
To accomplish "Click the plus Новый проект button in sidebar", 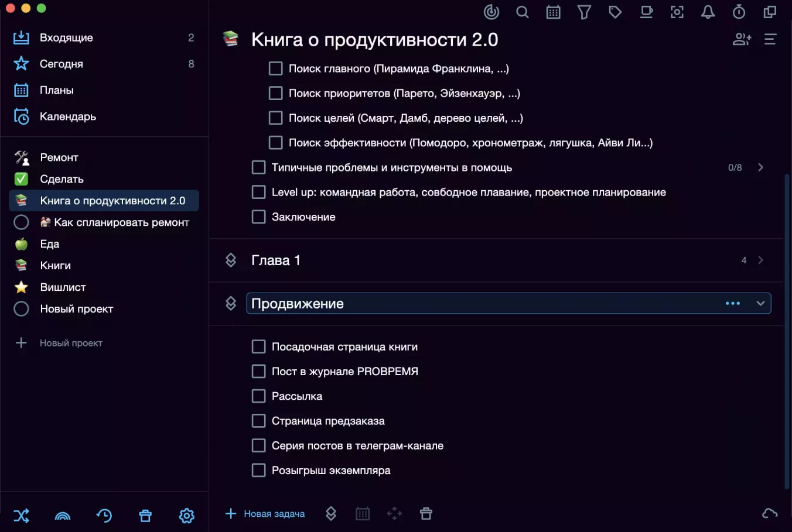I will point(59,343).
